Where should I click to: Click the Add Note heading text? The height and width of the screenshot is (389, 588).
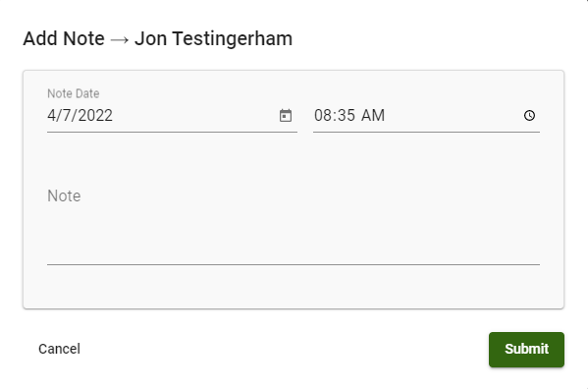(x=64, y=38)
